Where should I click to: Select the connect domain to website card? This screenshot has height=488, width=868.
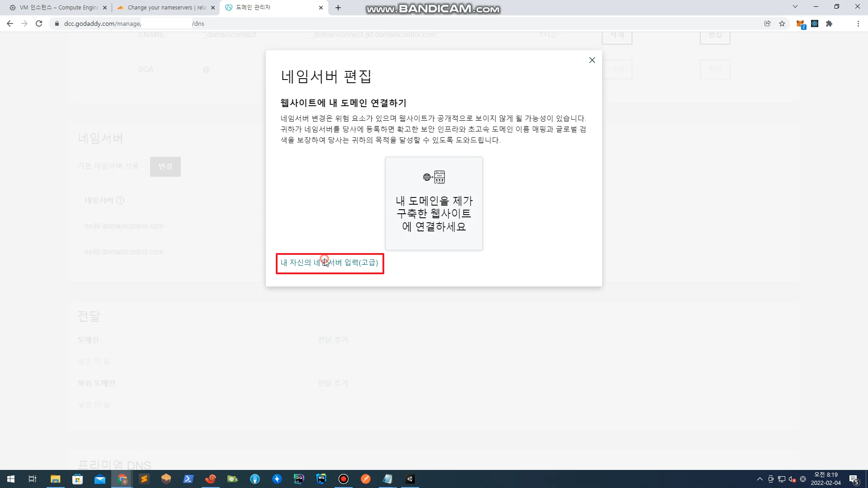(x=434, y=203)
